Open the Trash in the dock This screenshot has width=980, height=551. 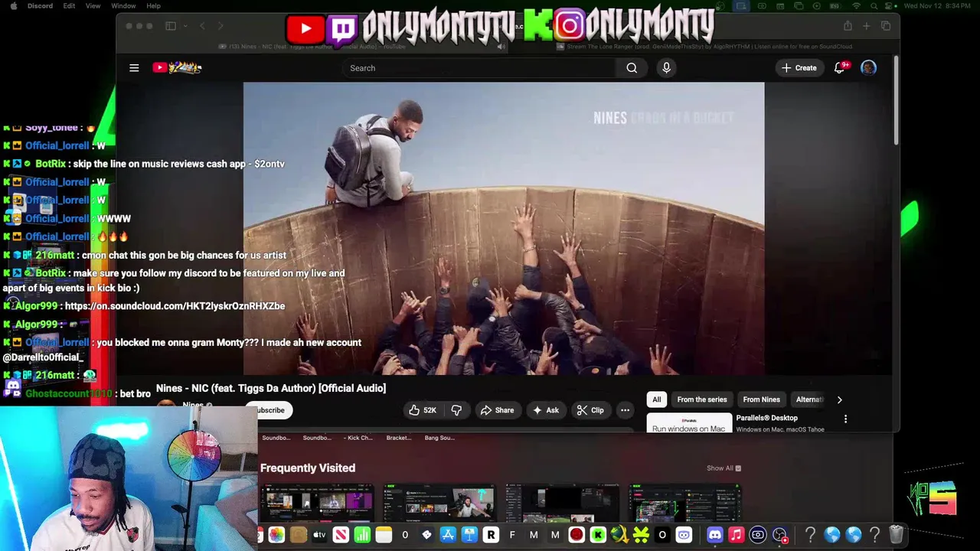pyautogui.click(x=896, y=535)
